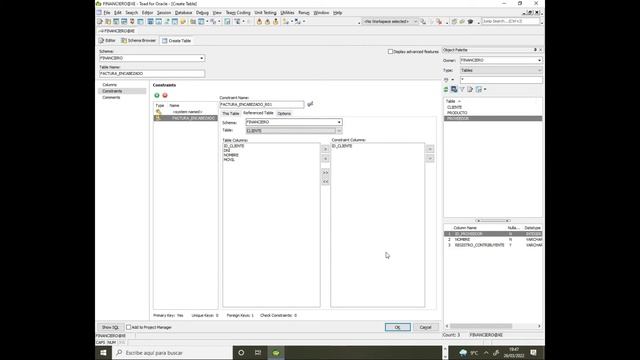Click filter funnel icon in Object Palette
The height and width of the screenshot is (360, 640).
[x=462, y=89]
